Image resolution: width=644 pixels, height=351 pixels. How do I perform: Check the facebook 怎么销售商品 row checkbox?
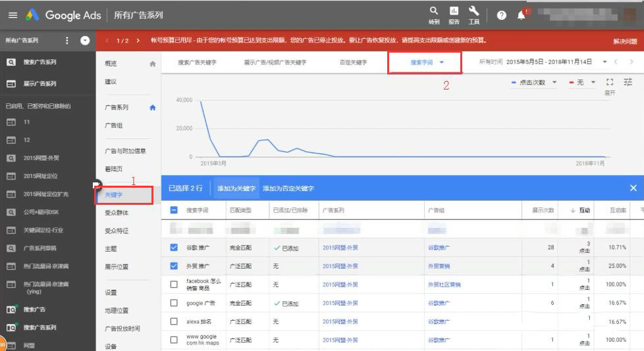pyautogui.click(x=174, y=284)
